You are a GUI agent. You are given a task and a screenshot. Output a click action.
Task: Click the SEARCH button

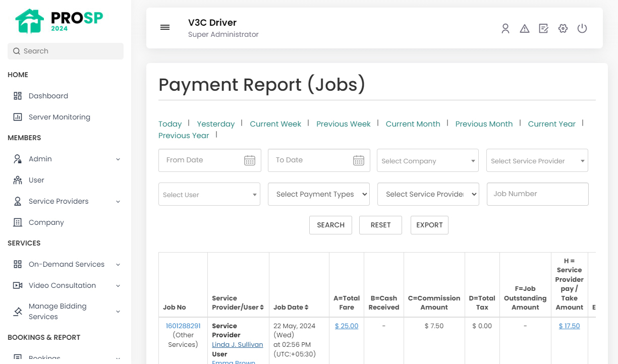pos(331,225)
